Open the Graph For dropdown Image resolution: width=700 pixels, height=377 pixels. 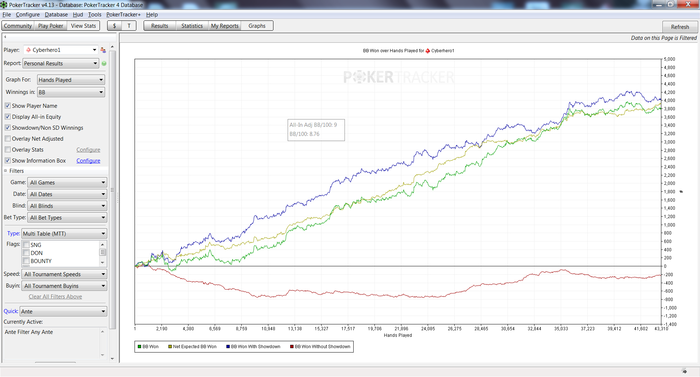[x=71, y=80]
